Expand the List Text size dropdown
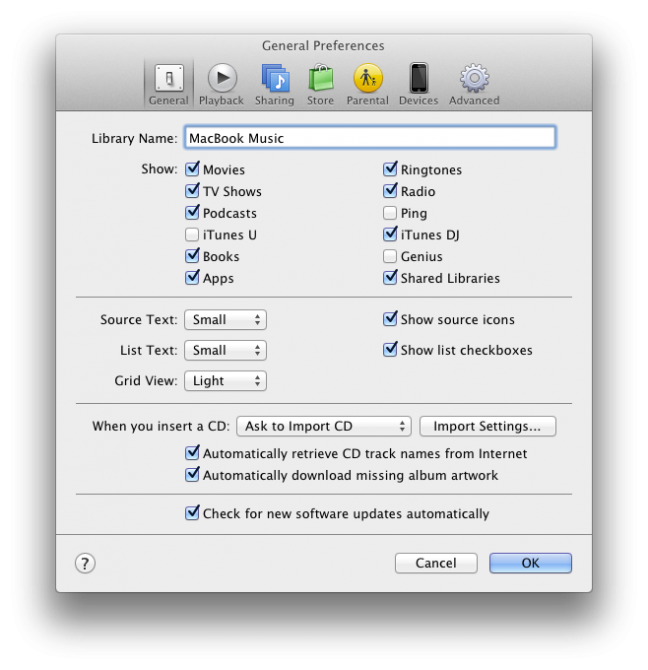 tap(225, 350)
